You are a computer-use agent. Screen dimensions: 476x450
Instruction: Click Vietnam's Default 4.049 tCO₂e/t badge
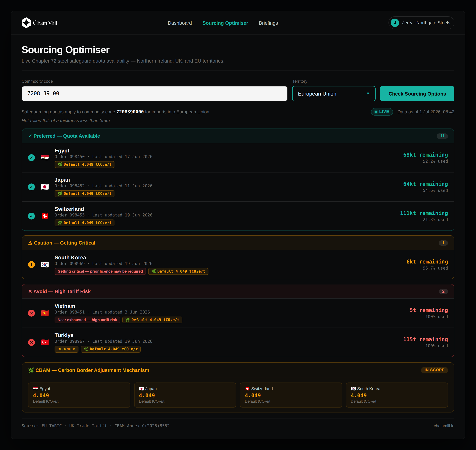152,320
